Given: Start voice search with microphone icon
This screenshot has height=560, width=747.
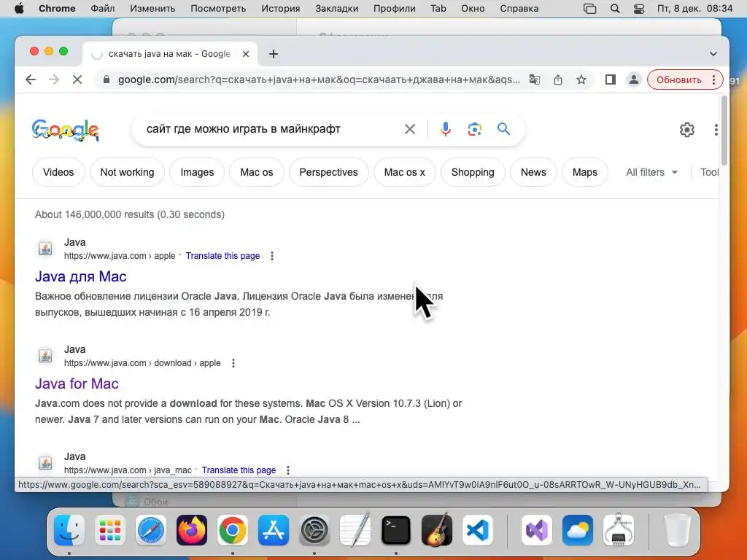Looking at the screenshot, I should (x=446, y=129).
